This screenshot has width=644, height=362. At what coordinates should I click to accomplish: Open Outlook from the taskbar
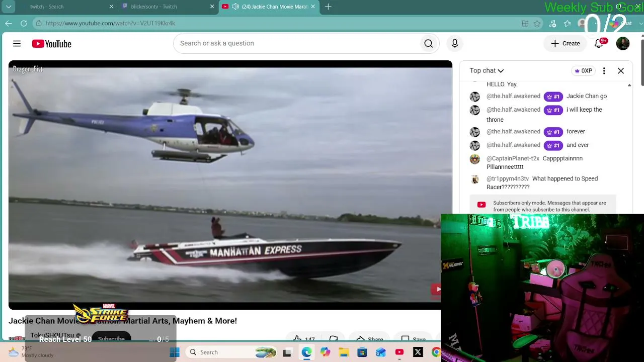click(x=380, y=352)
